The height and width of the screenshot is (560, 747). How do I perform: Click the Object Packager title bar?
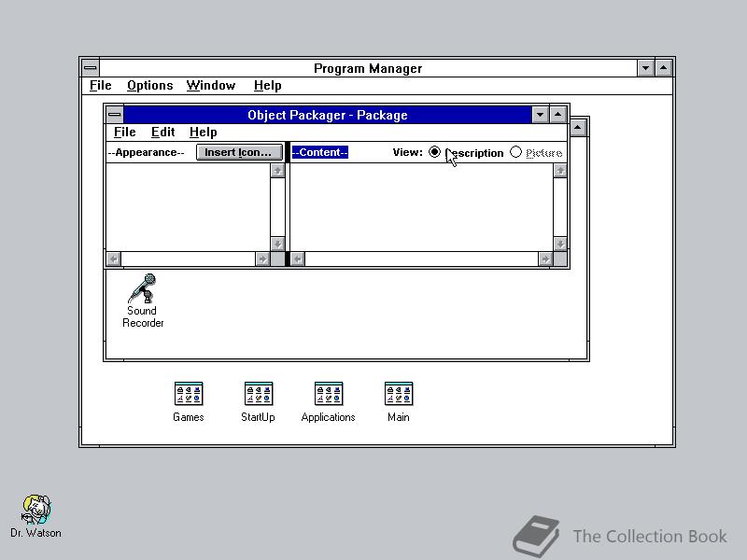point(328,115)
